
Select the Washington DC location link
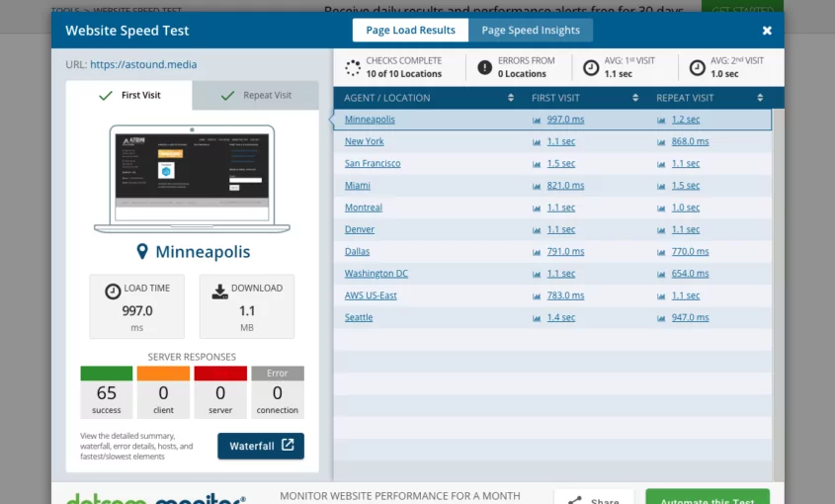click(x=376, y=274)
